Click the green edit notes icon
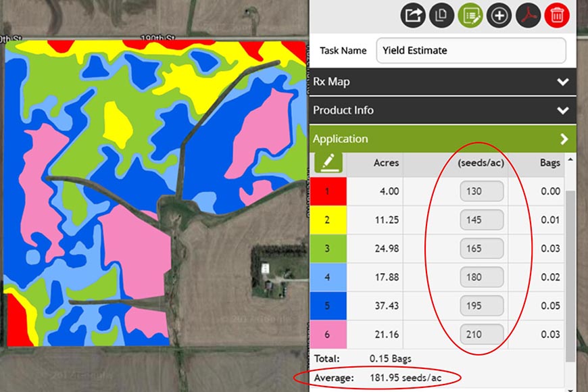Viewport: 588px width, 392px height. click(470, 15)
